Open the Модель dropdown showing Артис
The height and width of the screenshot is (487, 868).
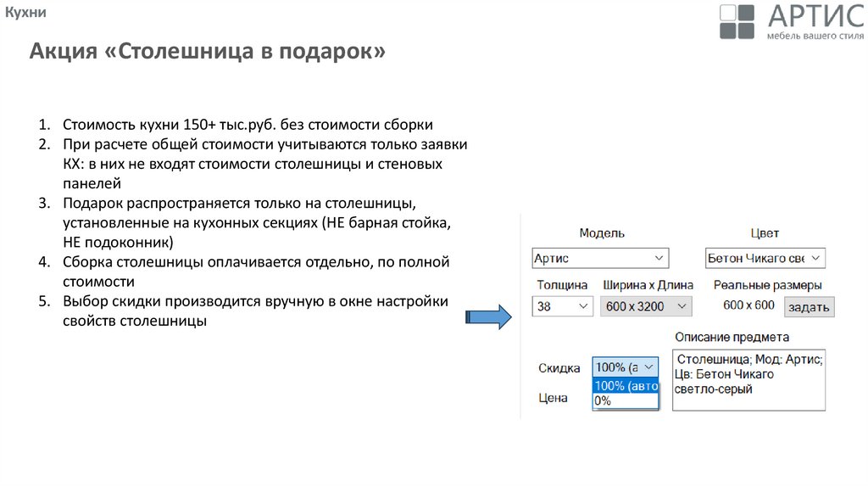(x=600, y=258)
